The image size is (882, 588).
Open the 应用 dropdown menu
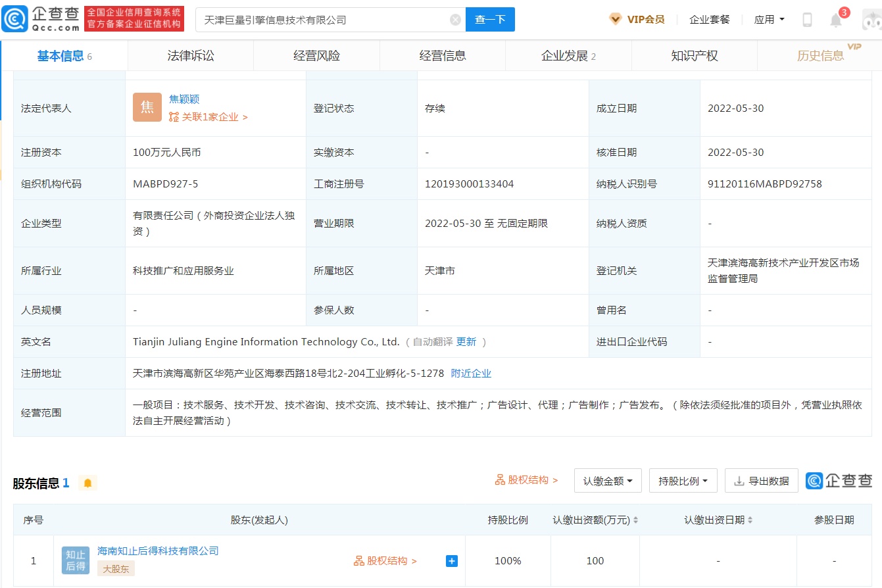tap(769, 19)
